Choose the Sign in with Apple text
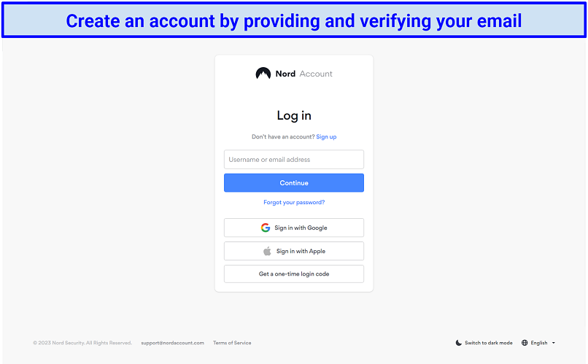The width and height of the screenshot is (588, 364). click(301, 251)
